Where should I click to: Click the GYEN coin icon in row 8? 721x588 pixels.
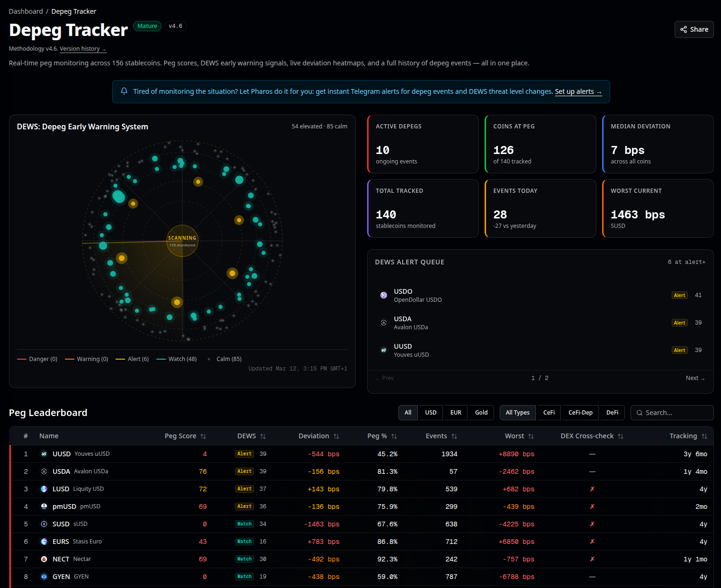click(x=44, y=576)
